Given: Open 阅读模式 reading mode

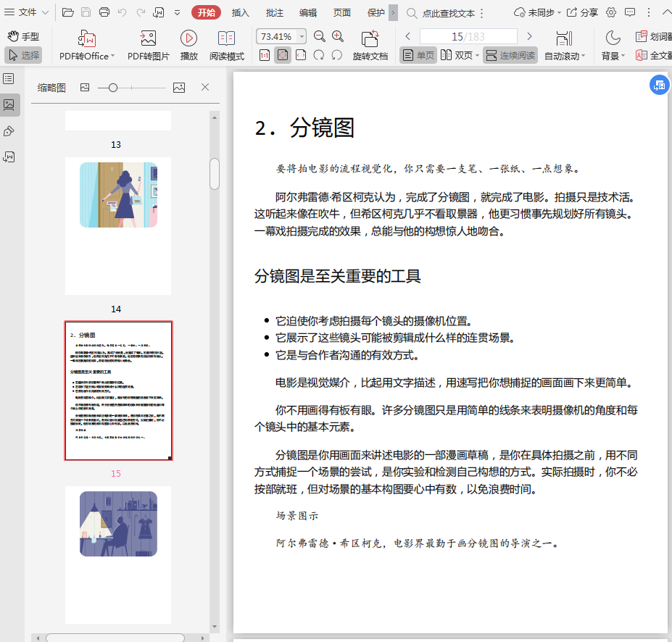Looking at the screenshot, I should (226, 38).
